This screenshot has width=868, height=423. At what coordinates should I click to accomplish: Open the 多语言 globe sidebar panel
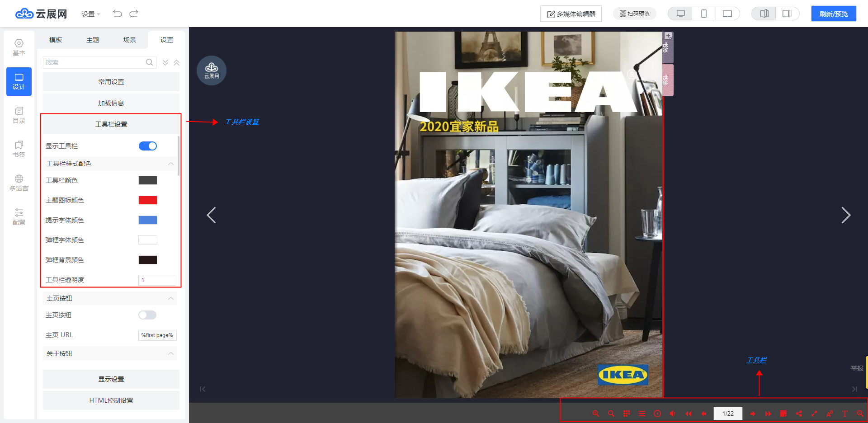coord(19,183)
